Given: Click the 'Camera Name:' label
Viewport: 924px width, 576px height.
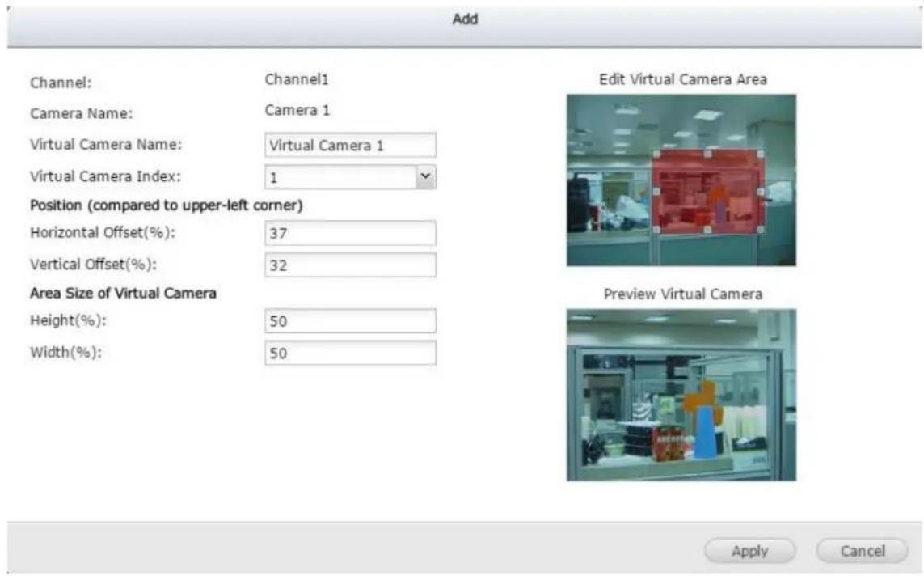Looking at the screenshot, I should point(82,113).
